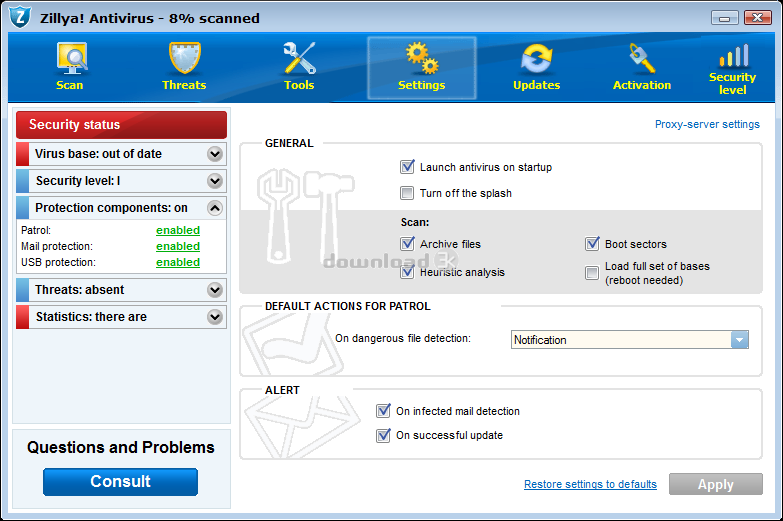Select the Protection components: on text
Screen dimensions: 783x521
click(x=111, y=208)
